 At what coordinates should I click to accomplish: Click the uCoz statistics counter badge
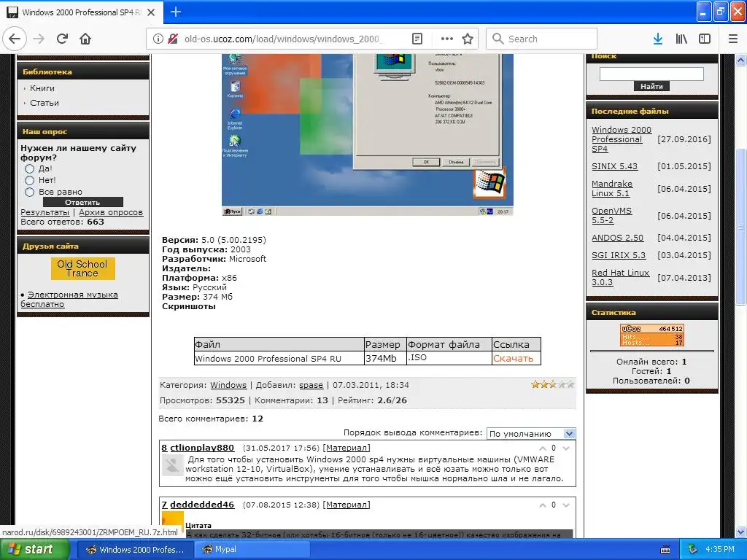(651, 335)
